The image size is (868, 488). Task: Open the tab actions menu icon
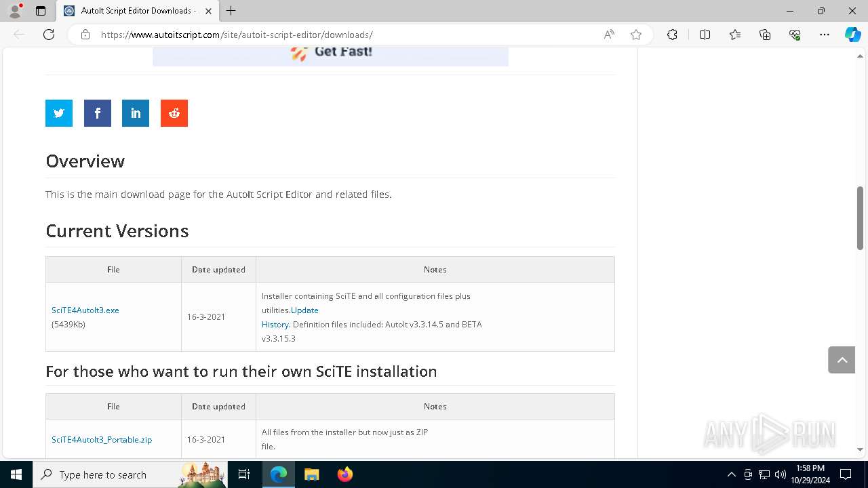coord(41,11)
